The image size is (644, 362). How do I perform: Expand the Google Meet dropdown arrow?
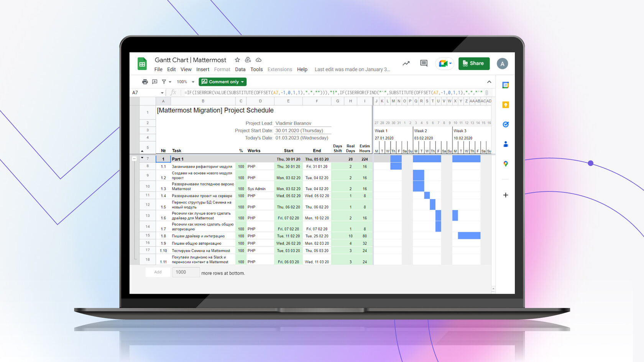(x=450, y=64)
